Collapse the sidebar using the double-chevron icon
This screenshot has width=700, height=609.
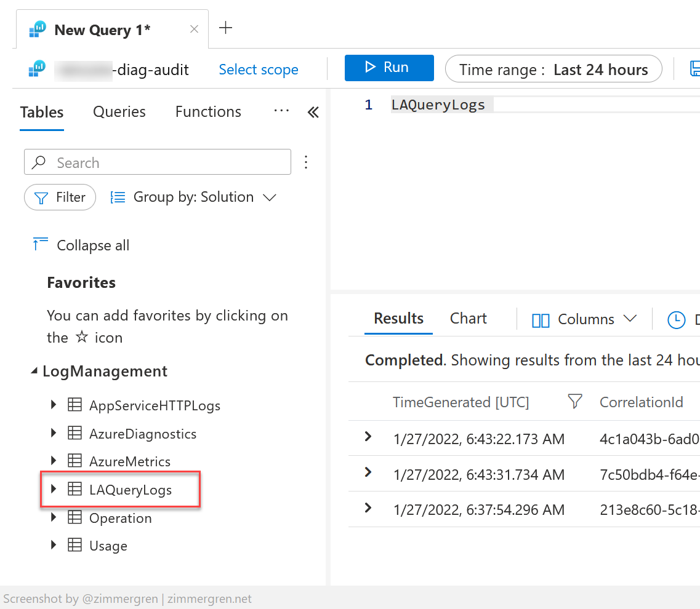[313, 112]
